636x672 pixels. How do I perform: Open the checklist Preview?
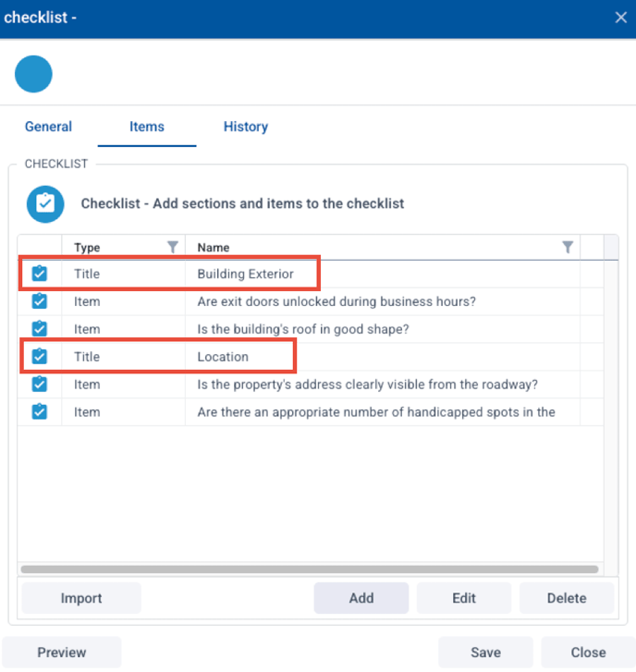click(x=62, y=653)
